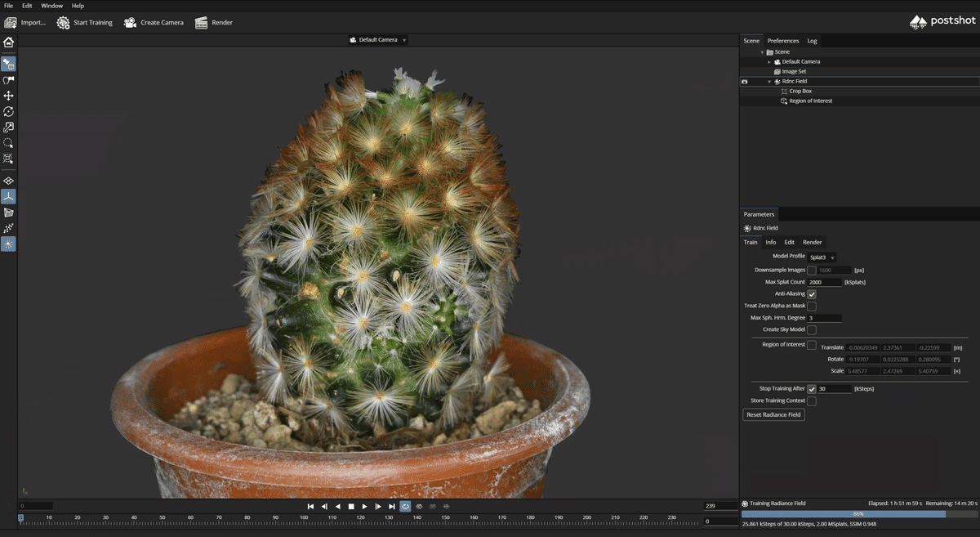Switch to the Log tab
This screenshot has height=537, width=980.
pyautogui.click(x=812, y=40)
